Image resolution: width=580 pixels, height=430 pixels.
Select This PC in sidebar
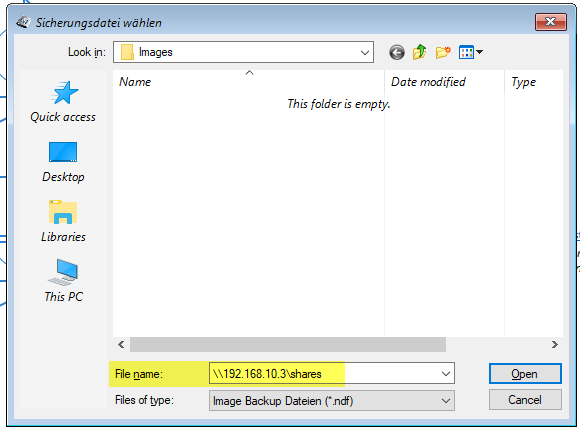coord(63,281)
